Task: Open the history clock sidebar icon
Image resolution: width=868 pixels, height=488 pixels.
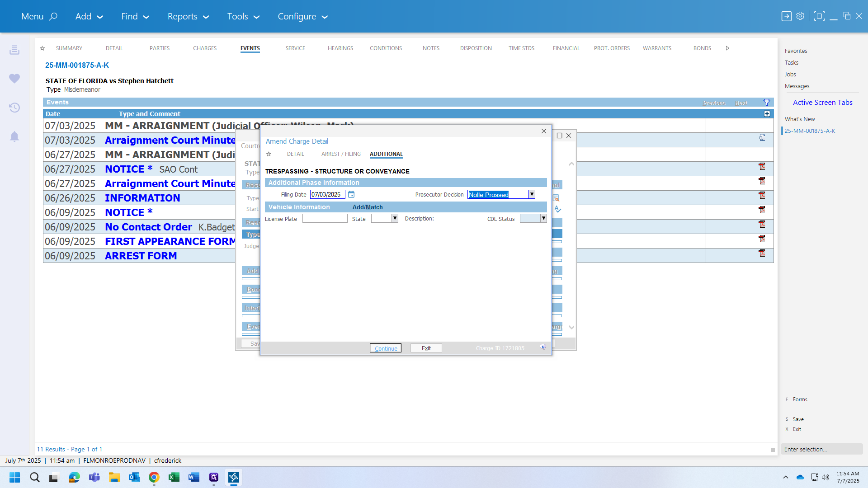Action: pos(14,108)
